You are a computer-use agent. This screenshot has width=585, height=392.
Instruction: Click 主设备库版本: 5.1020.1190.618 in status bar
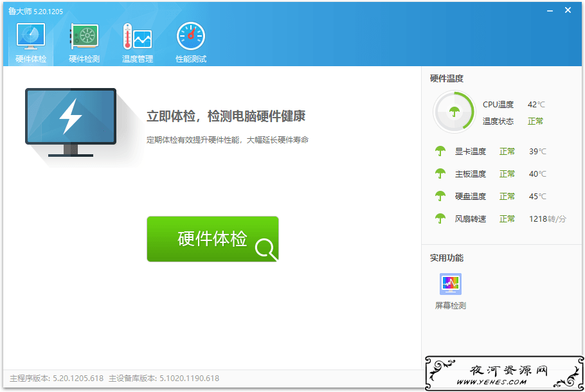point(164,379)
